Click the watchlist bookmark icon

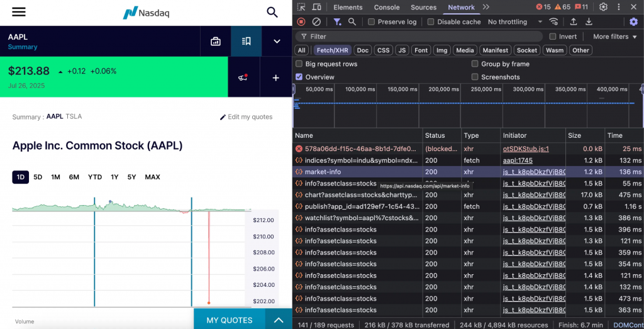tap(247, 42)
